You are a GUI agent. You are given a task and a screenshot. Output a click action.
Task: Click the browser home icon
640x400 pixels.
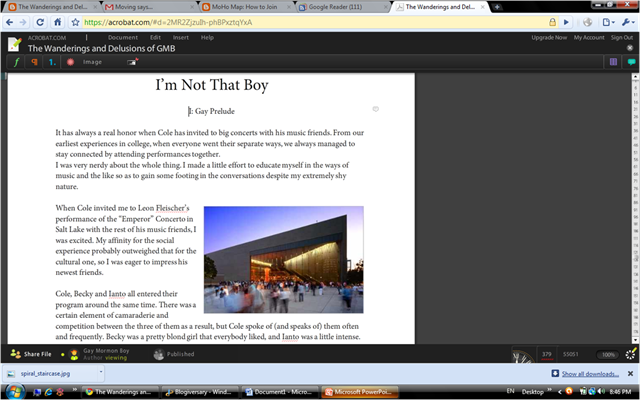58,22
